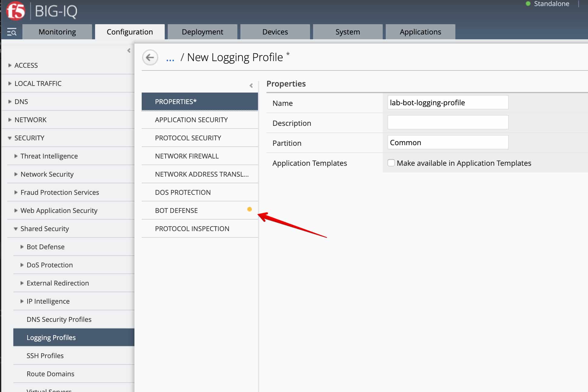
Task: Expand Threat Intelligence tree node
Action: pos(16,156)
